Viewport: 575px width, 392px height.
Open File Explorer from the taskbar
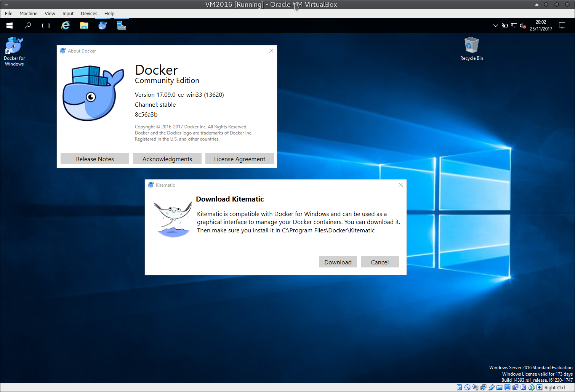(x=84, y=26)
